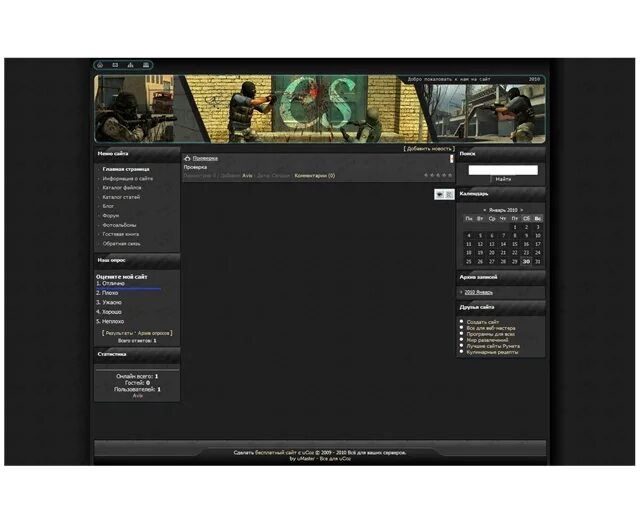Open Обратная связь menu item
The width and height of the screenshot is (640, 512).
[121, 244]
